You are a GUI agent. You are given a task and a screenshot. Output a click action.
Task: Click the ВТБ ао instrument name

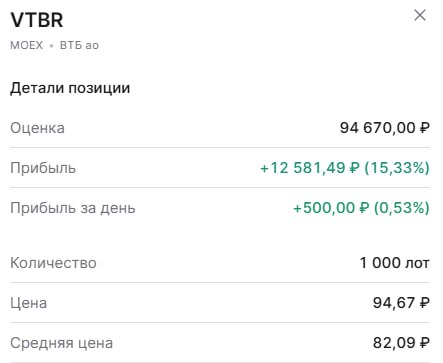coord(79,45)
